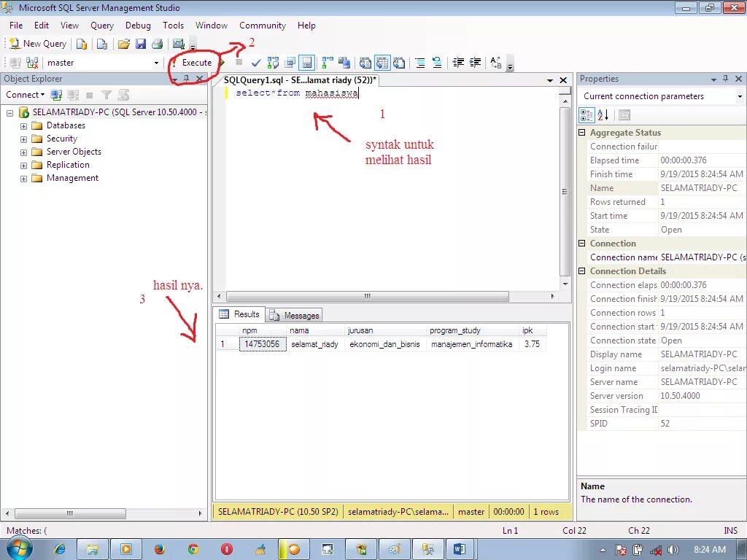Expand the Management folder node

pos(23,179)
